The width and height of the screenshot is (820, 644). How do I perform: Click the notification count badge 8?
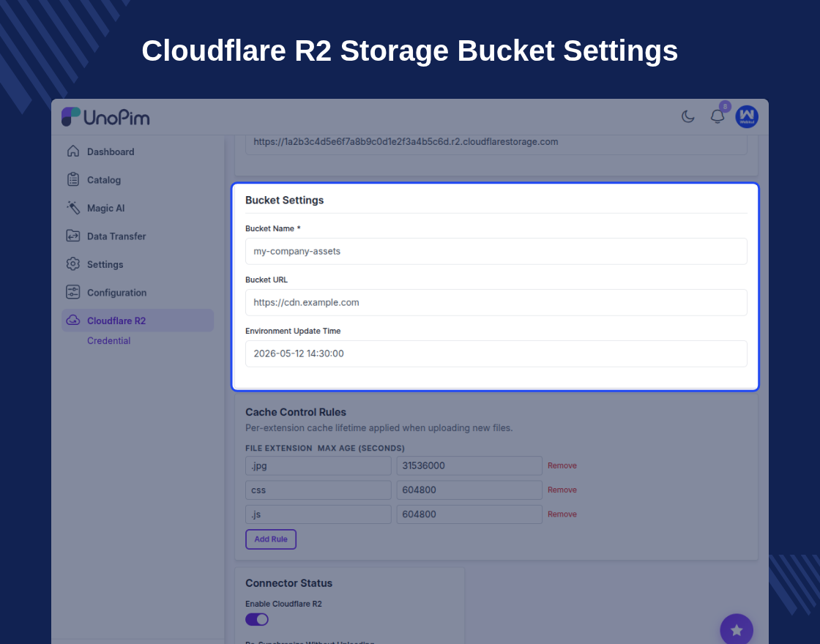point(725,107)
